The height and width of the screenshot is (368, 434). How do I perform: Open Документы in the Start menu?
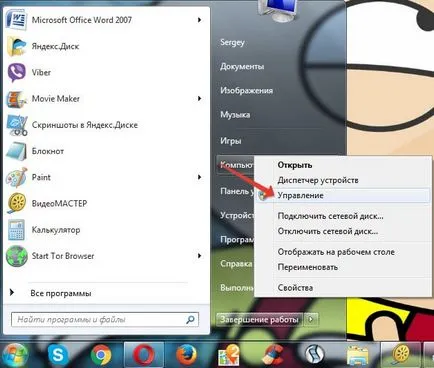(x=242, y=67)
